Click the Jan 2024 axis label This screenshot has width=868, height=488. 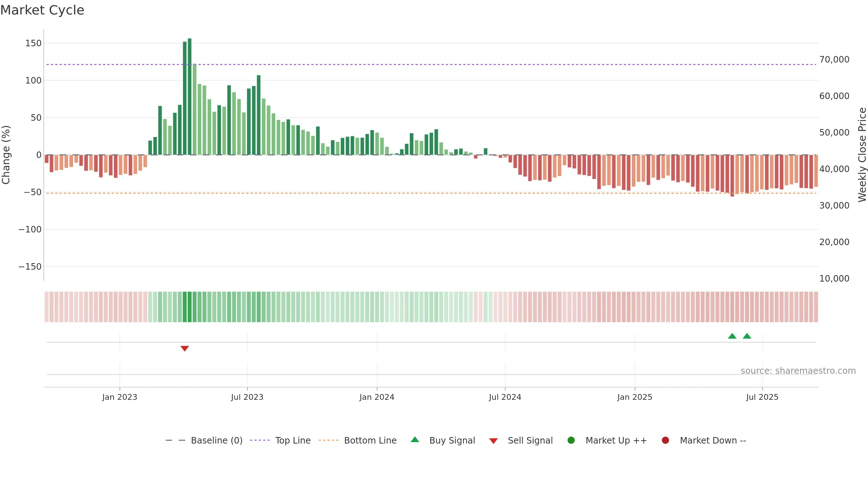tap(377, 397)
